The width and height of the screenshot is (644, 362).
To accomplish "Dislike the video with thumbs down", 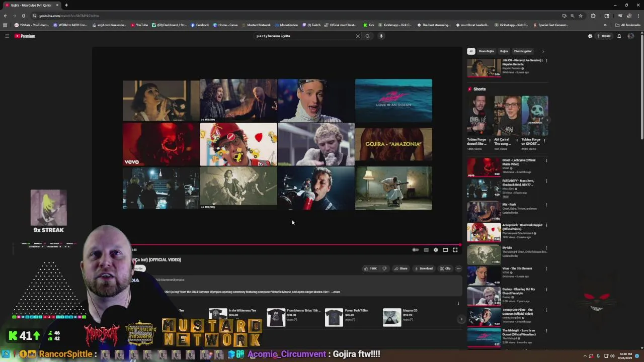I will pos(384,268).
